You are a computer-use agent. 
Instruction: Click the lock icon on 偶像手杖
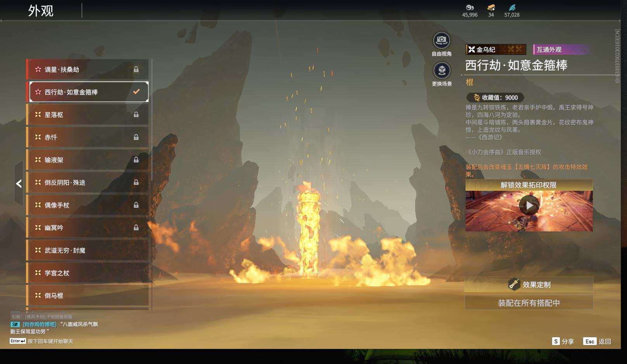[136, 205]
